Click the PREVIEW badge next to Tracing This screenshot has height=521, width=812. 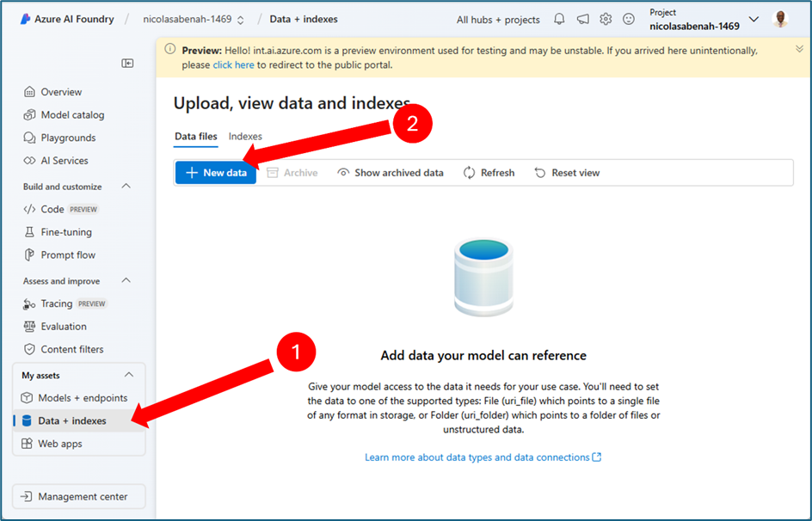click(92, 303)
